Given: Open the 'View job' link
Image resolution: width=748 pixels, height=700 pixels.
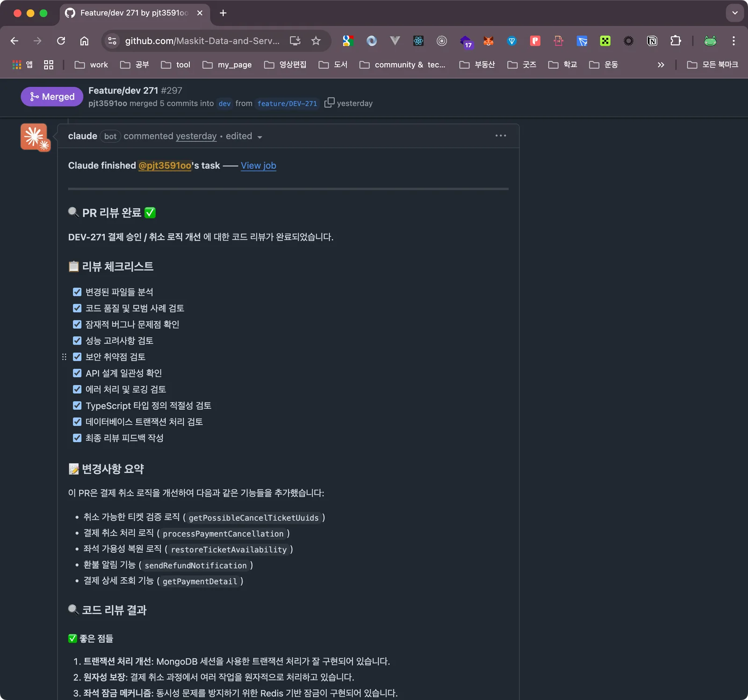Looking at the screenshot, I should pyautogui.click(x=259, y=166).
